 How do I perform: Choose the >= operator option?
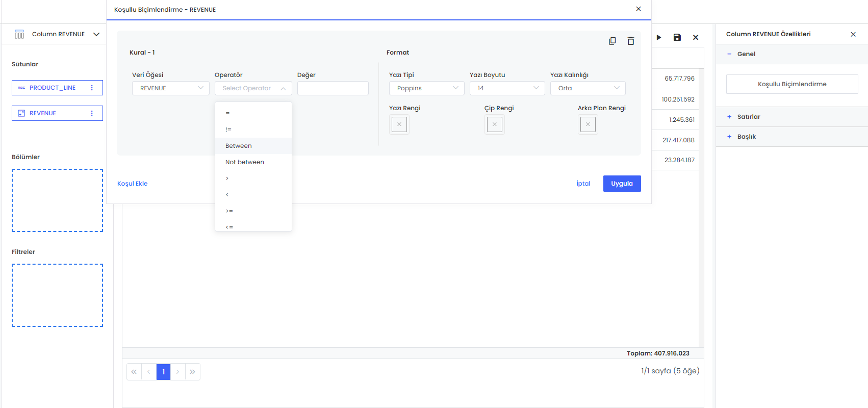point(253,211)
